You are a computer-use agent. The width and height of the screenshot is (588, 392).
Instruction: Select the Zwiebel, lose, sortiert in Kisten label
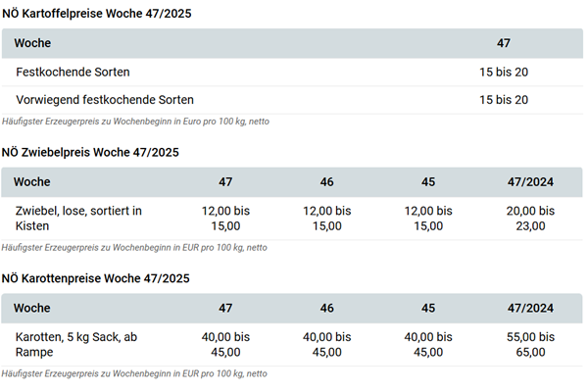(x=78, y=219)
